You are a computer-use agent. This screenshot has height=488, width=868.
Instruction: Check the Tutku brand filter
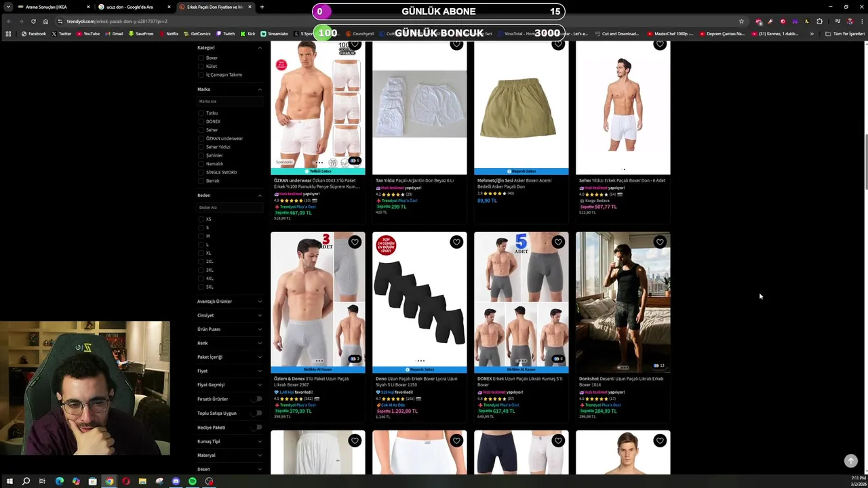click(x=201, y=113)
